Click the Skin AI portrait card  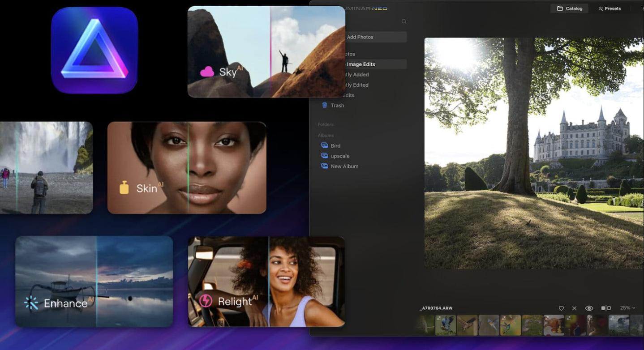pyautogui.click(x=187, y=168)
